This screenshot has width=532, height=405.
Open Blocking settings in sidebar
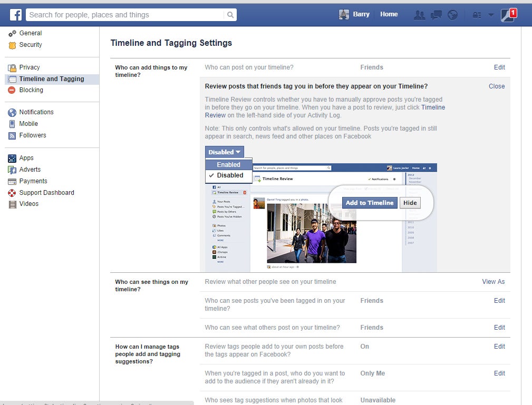(31, 90)
